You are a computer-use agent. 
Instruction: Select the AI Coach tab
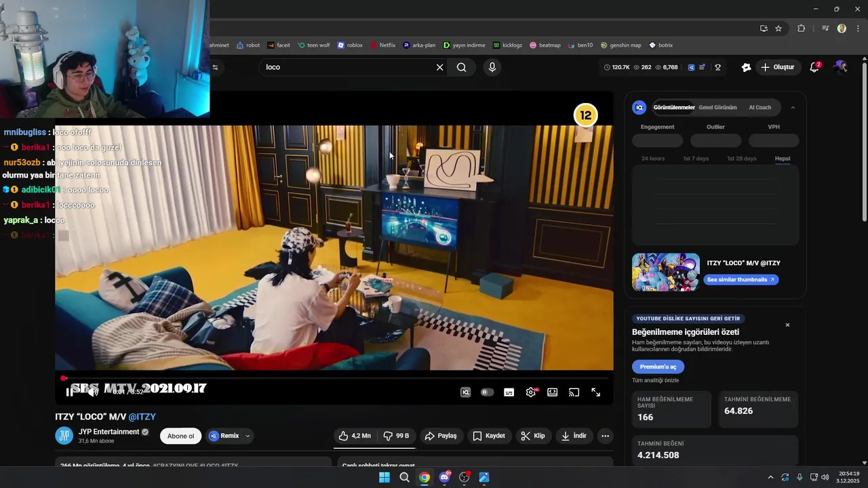[759, 107]
